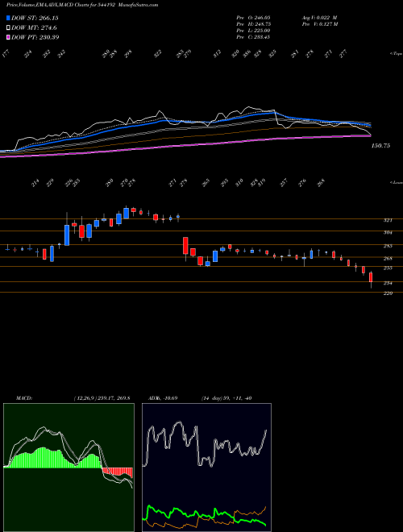Image resolution: width=403 pixels, height=532 pixels.
Task: Click the 'Pre H: 248.75' value
Action: (x=253, y=24)
